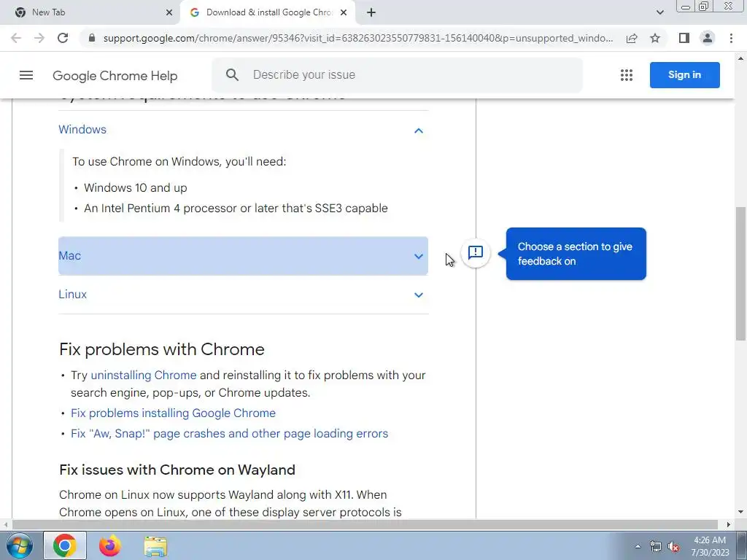Screen dimensions: 747x560
Task: Collapse the Windows requirements section
Action: pos(418,131)
